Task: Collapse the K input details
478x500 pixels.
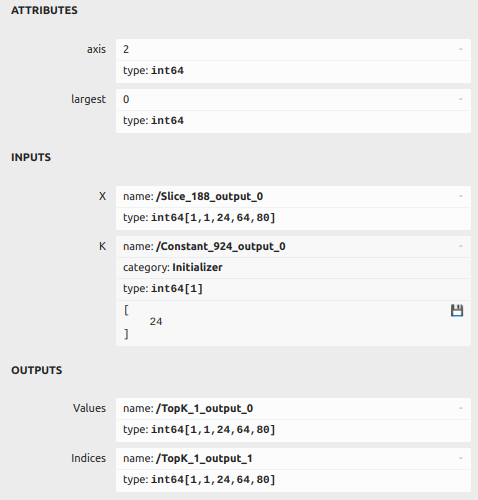Action: pos(461,246)
